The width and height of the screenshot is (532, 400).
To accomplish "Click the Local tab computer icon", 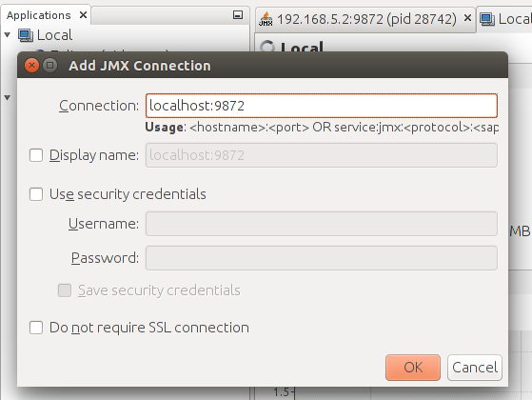I will tap(487, 19).
